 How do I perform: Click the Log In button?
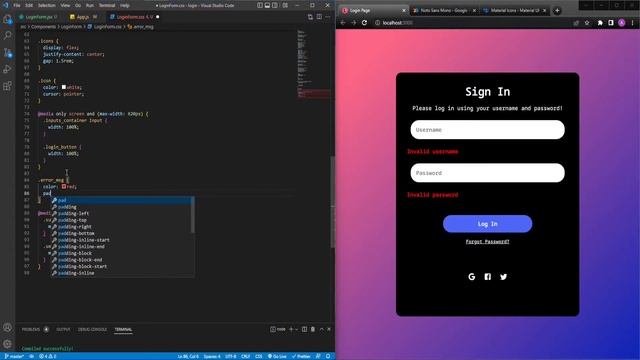pos(487,224)
